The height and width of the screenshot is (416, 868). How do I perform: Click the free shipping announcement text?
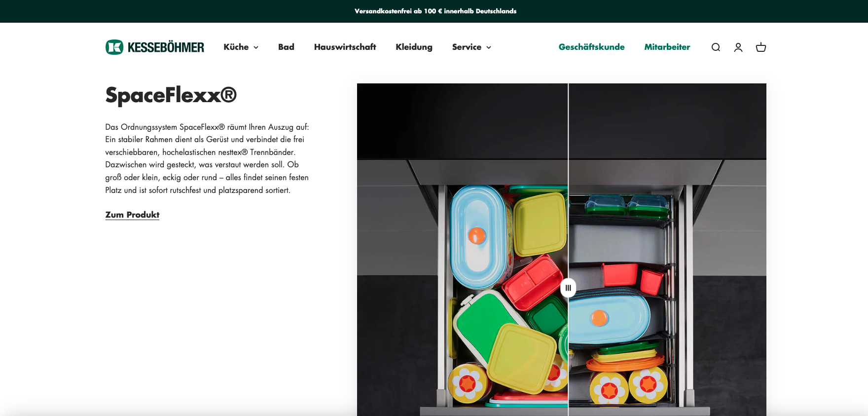[x=435, y=11]
